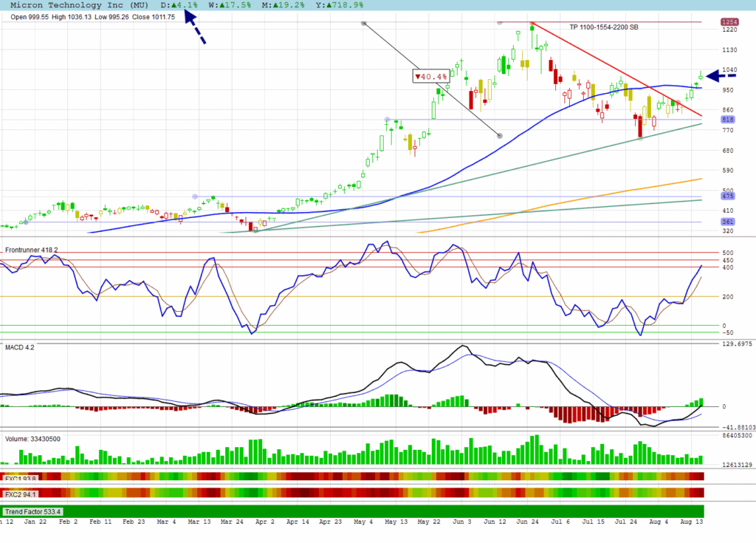Click the FXC2 94.1 heat strip label
Screen dimensions: 756x543
tap(20, 494)
